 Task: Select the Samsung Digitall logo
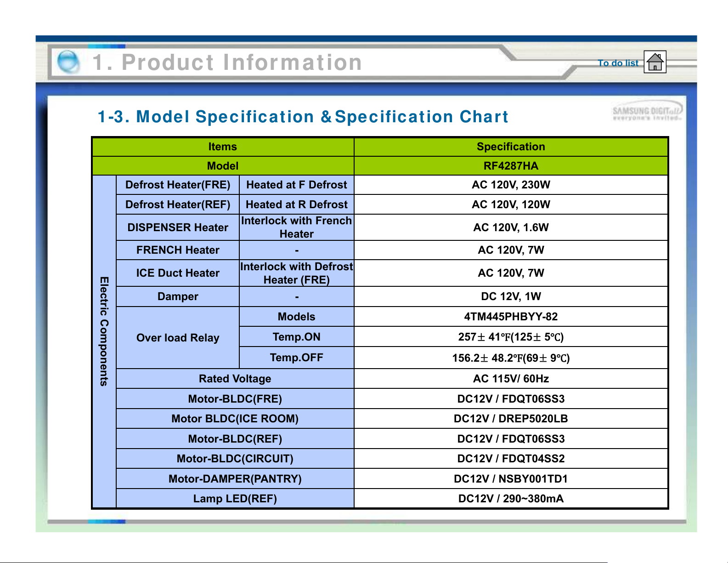[648, 111]
